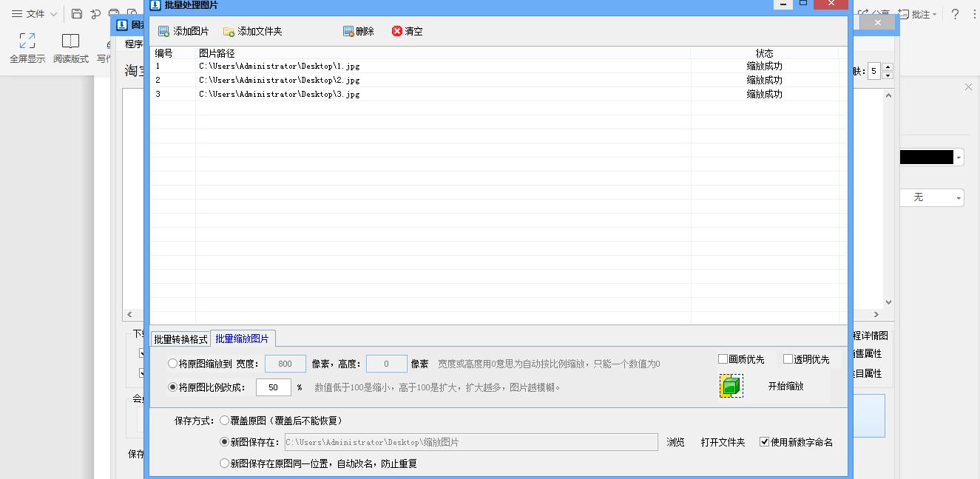Open the 文件 menu dropdown arrow
980x479 pixels.
pyautogui.click(x=52, y=13)
